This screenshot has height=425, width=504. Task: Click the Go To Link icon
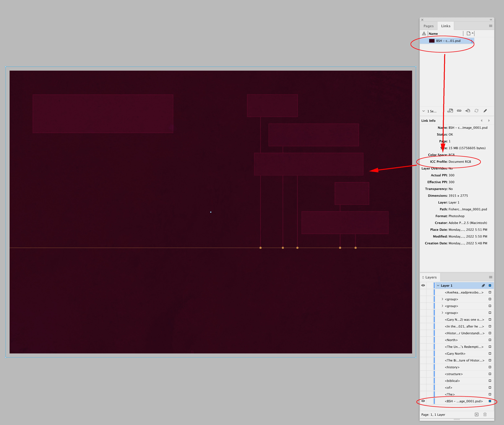coord(468,111)
